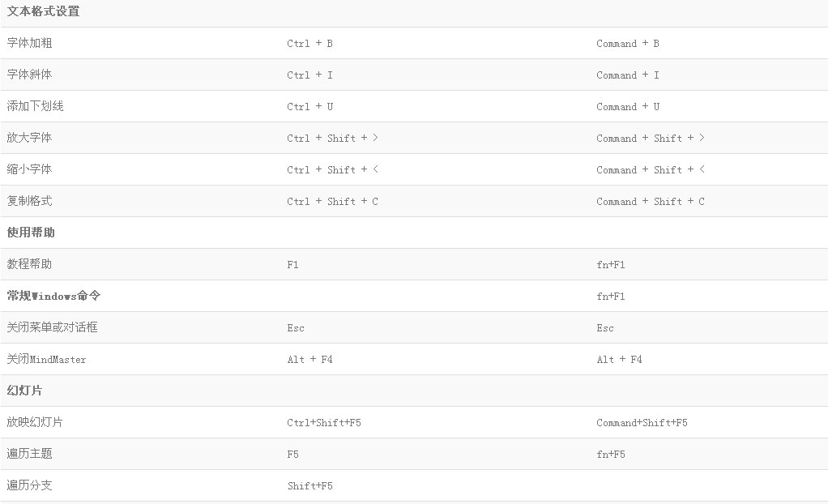The image size is (828, 504).
Task: Click the Ctrl + B shortcut text
Action: (310, 43)
